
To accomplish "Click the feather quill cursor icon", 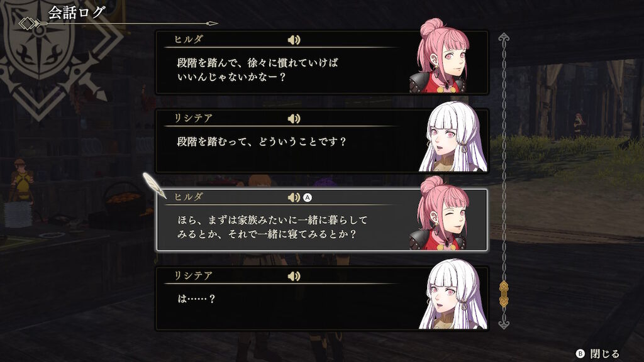I will (x=154, y=185).
